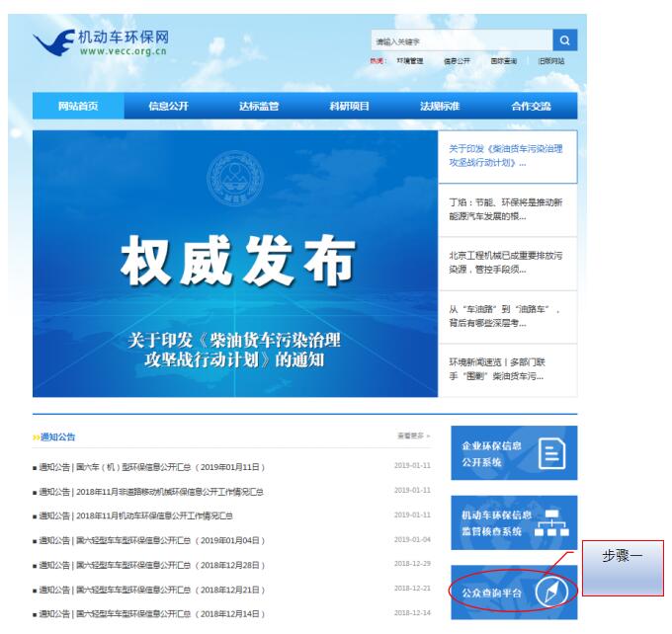Screen dimensions: 672x634
Task: Open 信息公开 hot keyword below search box
Action: 457,61
